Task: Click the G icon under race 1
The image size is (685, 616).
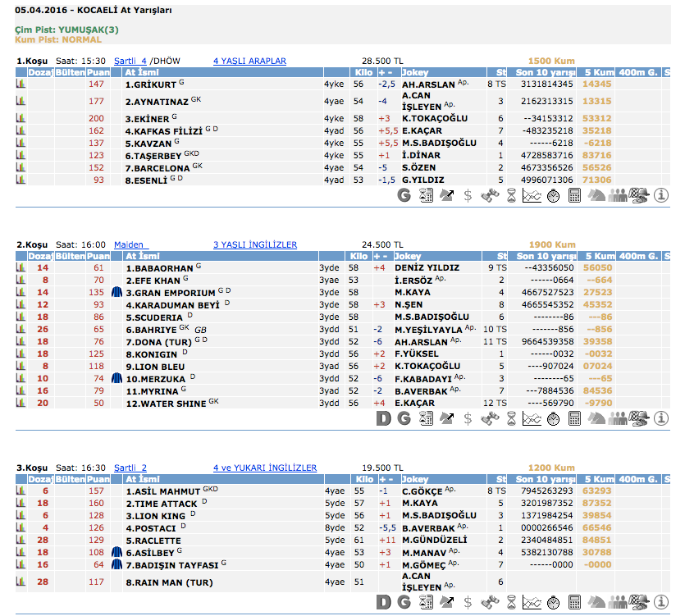Action: click(404, 195)
